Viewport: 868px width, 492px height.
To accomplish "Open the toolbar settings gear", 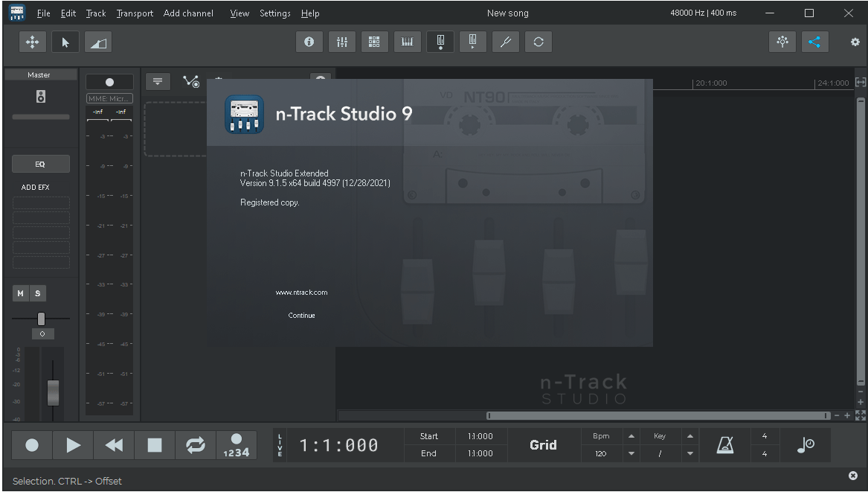I will coord(855,42).
